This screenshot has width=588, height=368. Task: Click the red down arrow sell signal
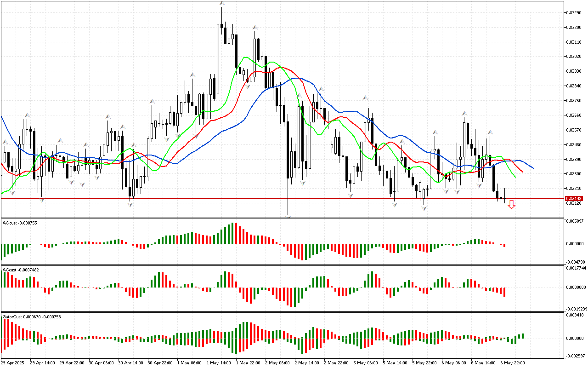pos(511,205)
